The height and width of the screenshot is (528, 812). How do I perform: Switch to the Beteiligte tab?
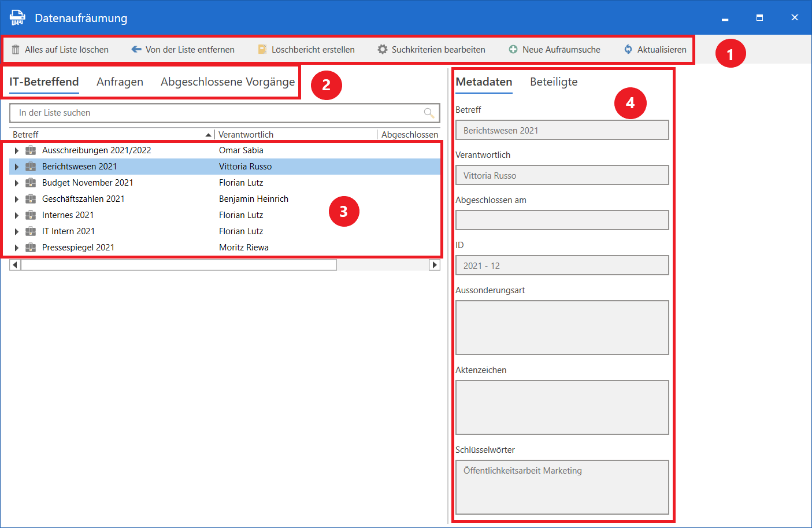(x=554, y=82)
